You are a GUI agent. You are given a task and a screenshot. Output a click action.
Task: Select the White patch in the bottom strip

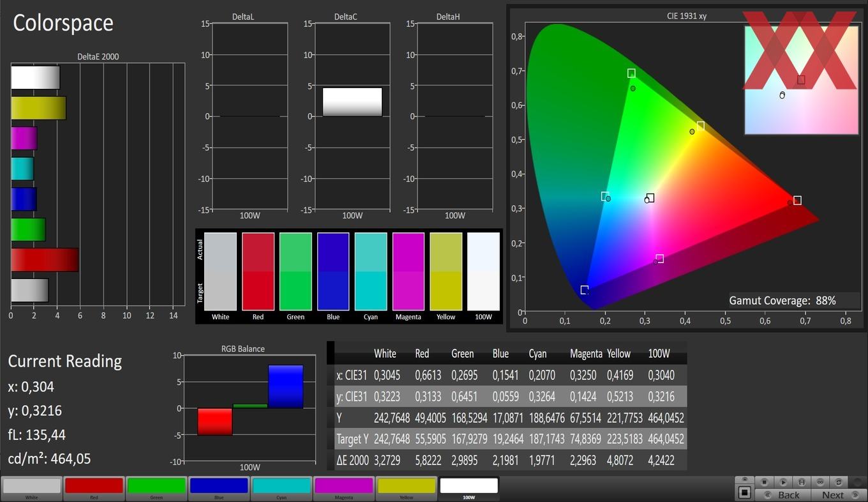[31, 489]
